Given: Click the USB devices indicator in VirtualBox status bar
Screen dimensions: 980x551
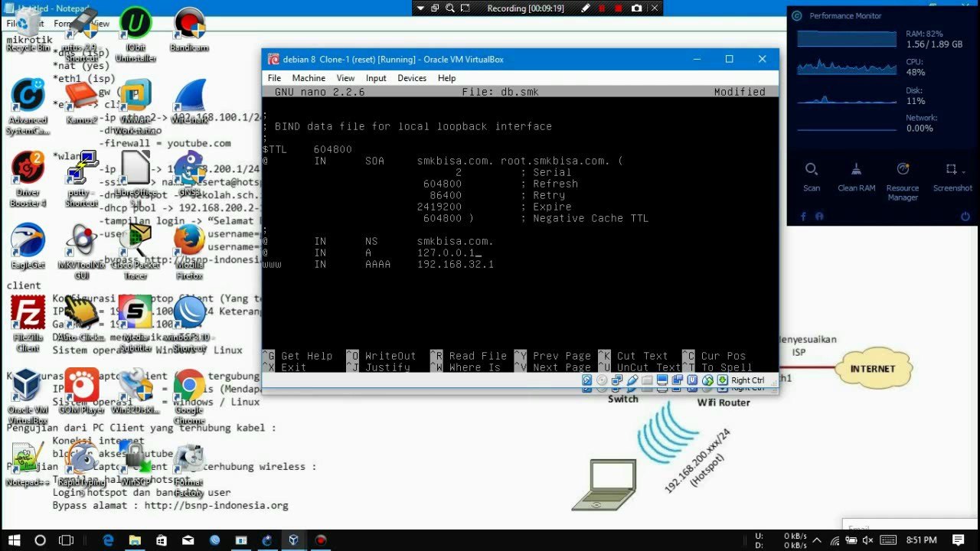Looking at the screenshot, I should tap(632, 380).
